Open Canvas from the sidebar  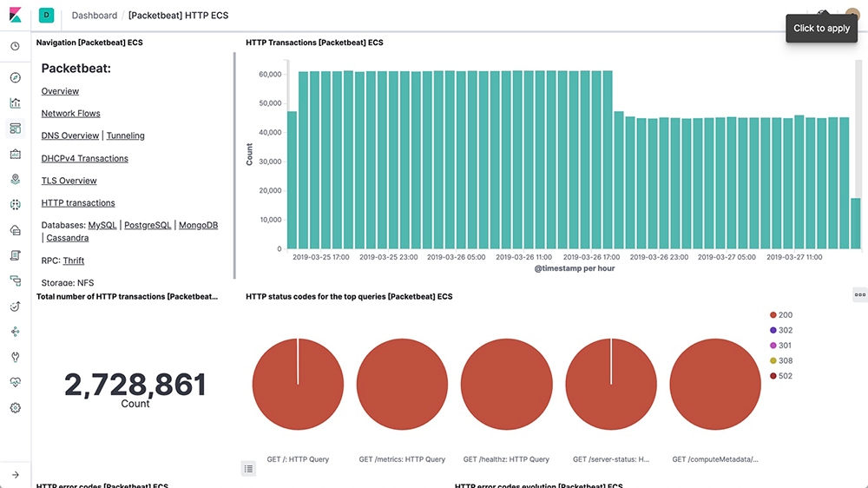click(15, 154)
